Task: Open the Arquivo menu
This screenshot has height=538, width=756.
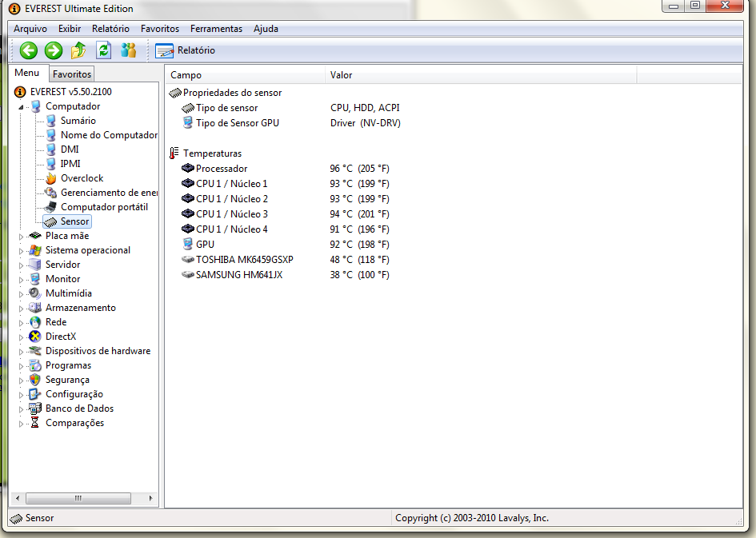Action: coord(30,29)
